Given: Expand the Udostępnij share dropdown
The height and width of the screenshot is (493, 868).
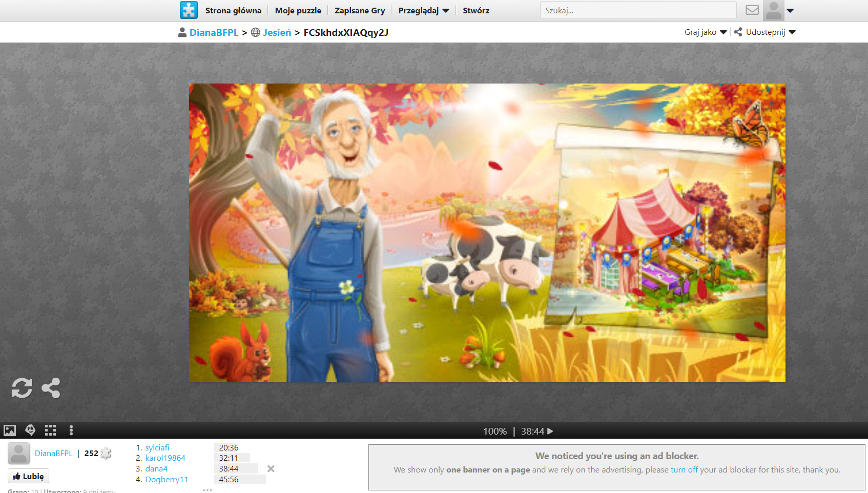Looking at the screenshot, I should coord(765,32).
